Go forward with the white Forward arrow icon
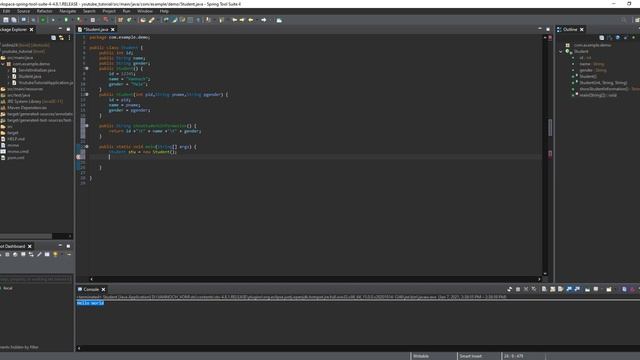640x360 pixels. (264, 20)
